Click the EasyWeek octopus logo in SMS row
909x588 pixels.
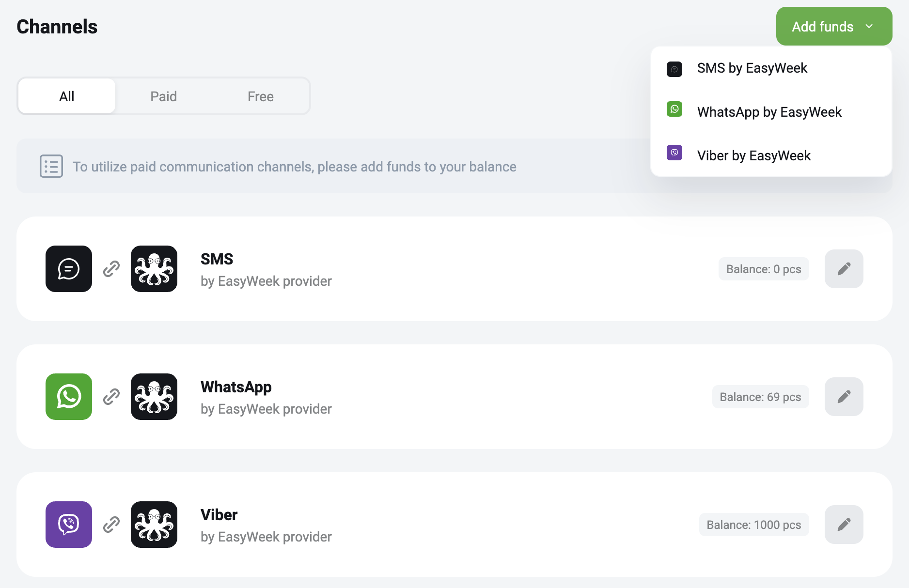[154, 269]
